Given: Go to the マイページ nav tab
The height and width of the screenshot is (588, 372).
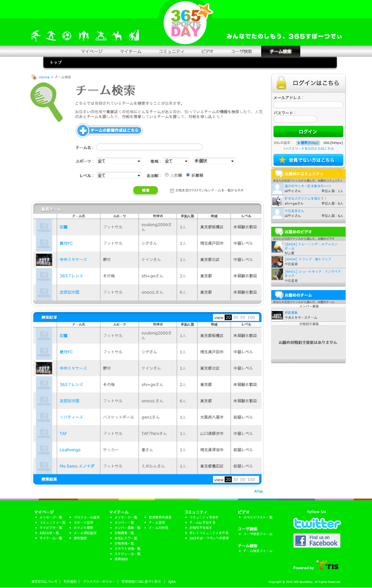Looking at the screenshot, I should pyautogui.click(x=91, y=52).
